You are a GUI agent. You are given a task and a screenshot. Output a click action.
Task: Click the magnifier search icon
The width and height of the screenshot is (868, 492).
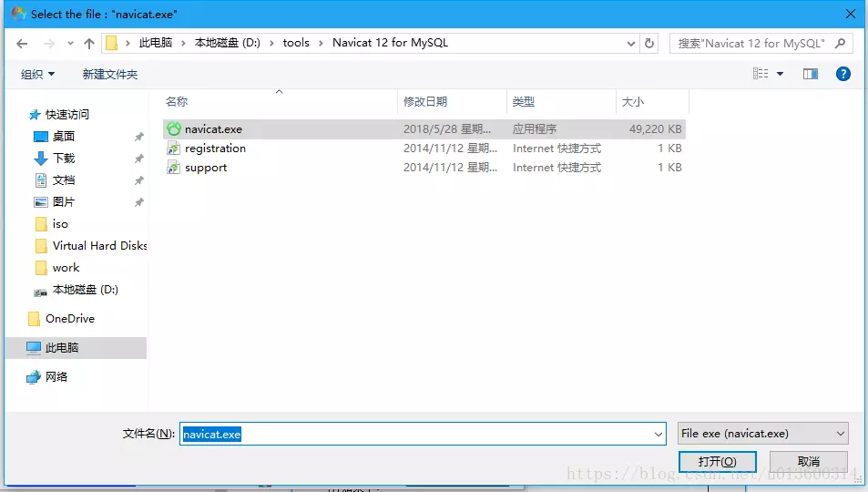[x=840, y=43]
